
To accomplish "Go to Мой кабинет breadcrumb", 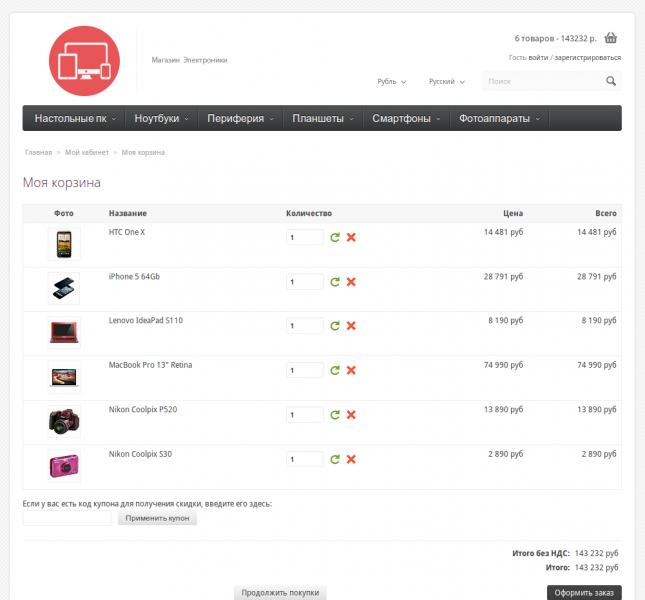I will point(87,152).
